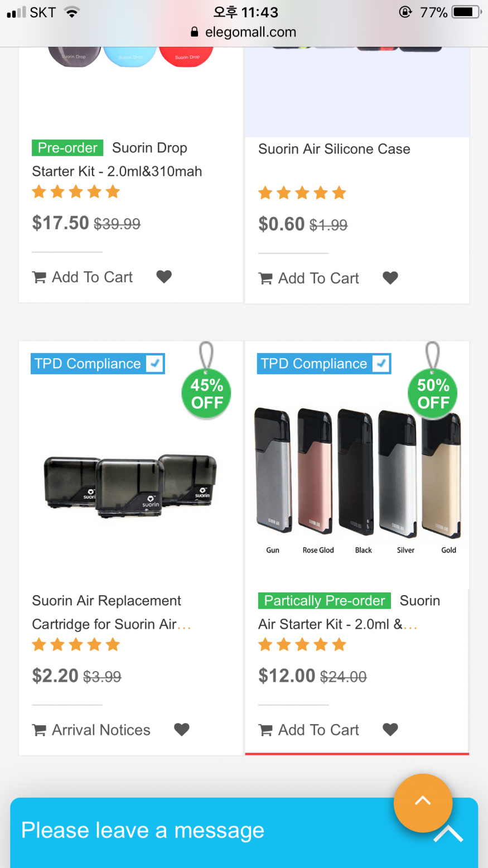Wishlist the Suorin Air Starter Kit via heart
Viewport: 488px width, 868px height.
point(390,730)
